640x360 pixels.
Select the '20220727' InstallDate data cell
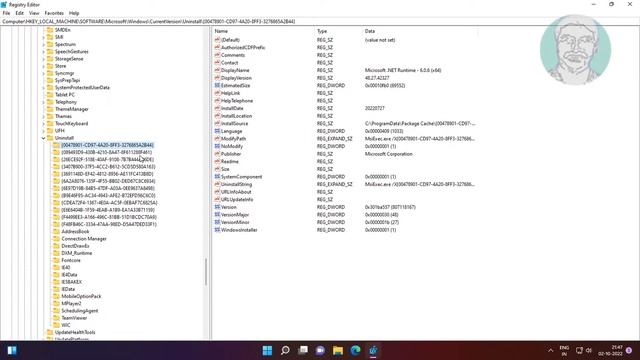(375, 108)
